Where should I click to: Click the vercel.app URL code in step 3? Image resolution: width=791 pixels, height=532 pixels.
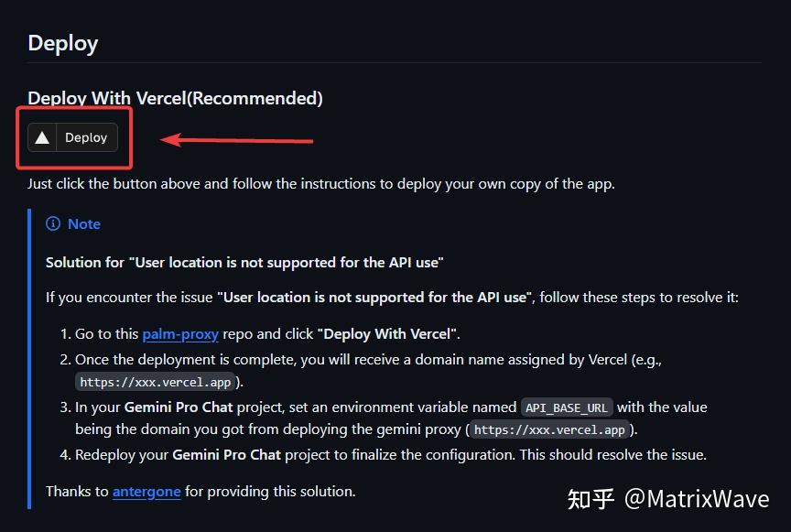pyautogui.click(x=549, y=430)
